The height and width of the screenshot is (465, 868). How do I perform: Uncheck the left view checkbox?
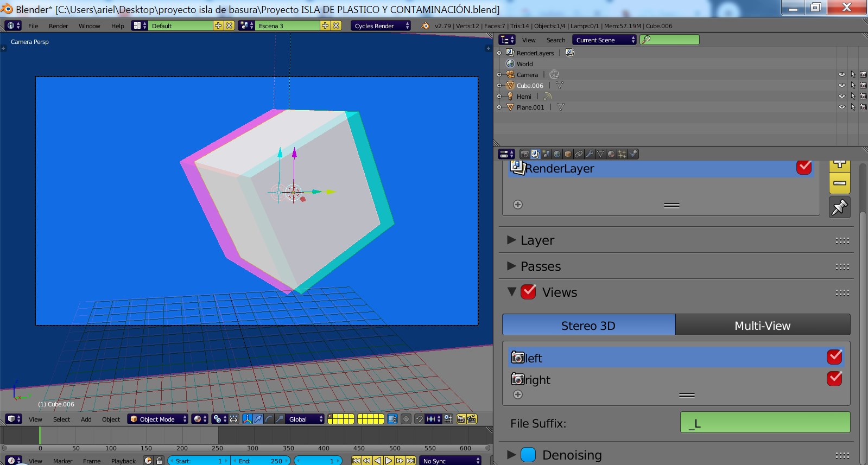pyautogui.click(x=834, y=357)
